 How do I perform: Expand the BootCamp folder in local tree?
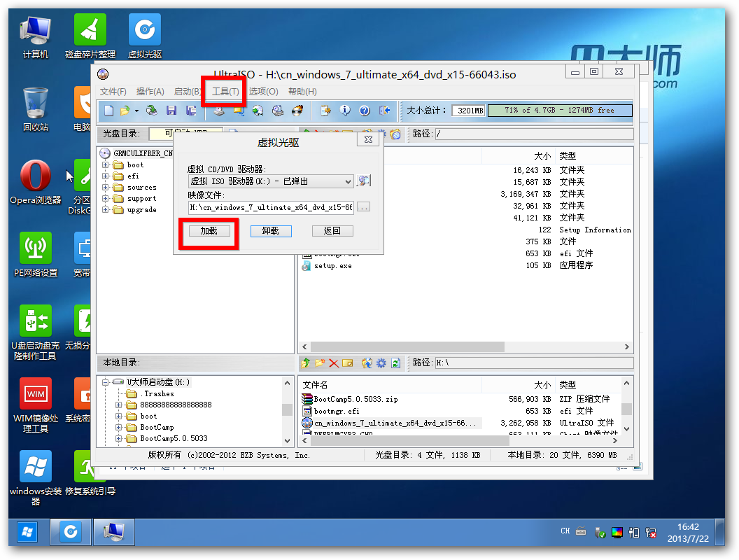point(119,428)
